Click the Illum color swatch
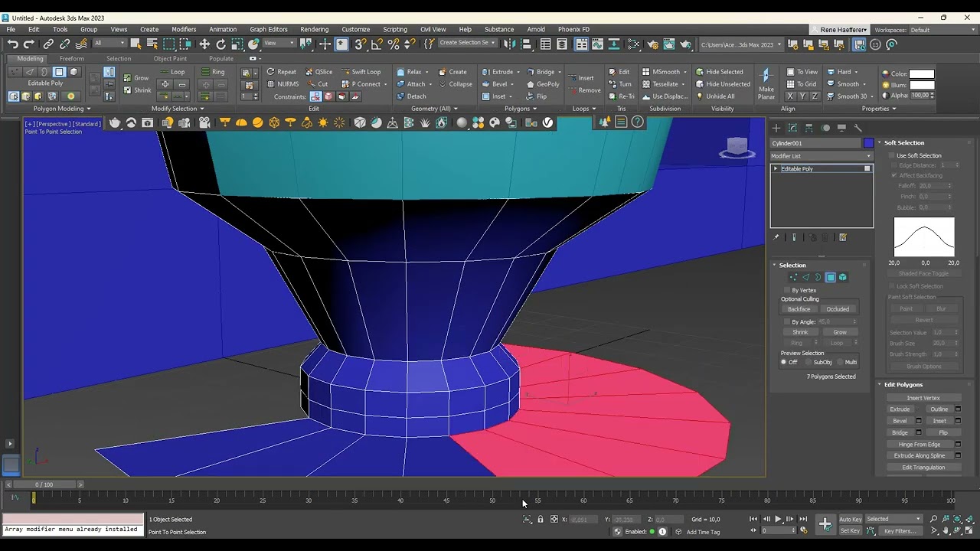The height and width of the screenshot is (551, 980). click(x=921, y=85)
